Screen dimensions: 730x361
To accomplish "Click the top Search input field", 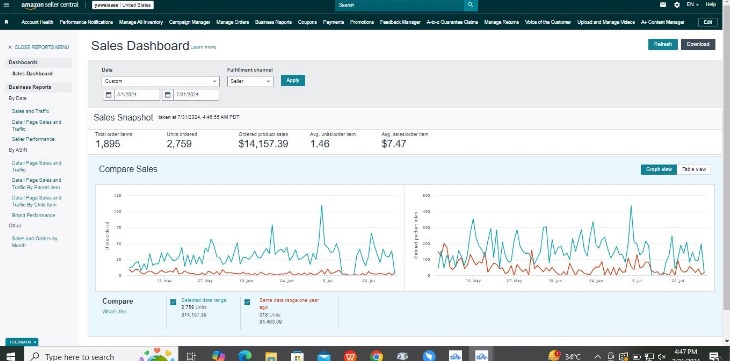I will point(399,5).
